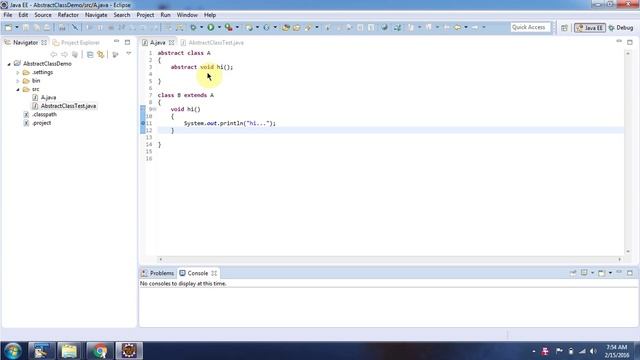Click the editor vertical scrollbar up arrow
The height and width of the screenshot is (360, 640).
point(628,53)
